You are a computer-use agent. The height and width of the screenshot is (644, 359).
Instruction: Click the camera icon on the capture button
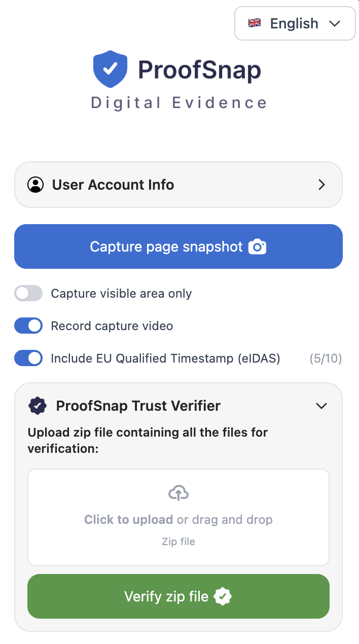click(x=258, y=246)
